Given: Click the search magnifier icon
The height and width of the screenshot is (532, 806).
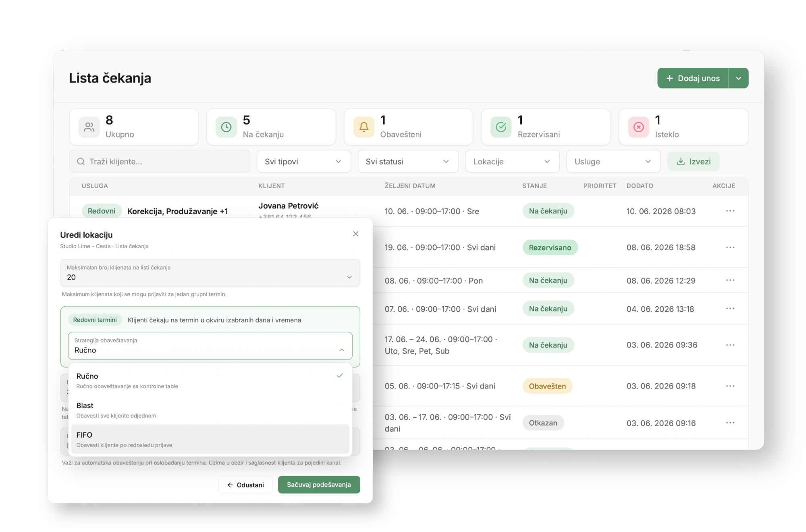Looking at the screenshot, I should point(81,161).
